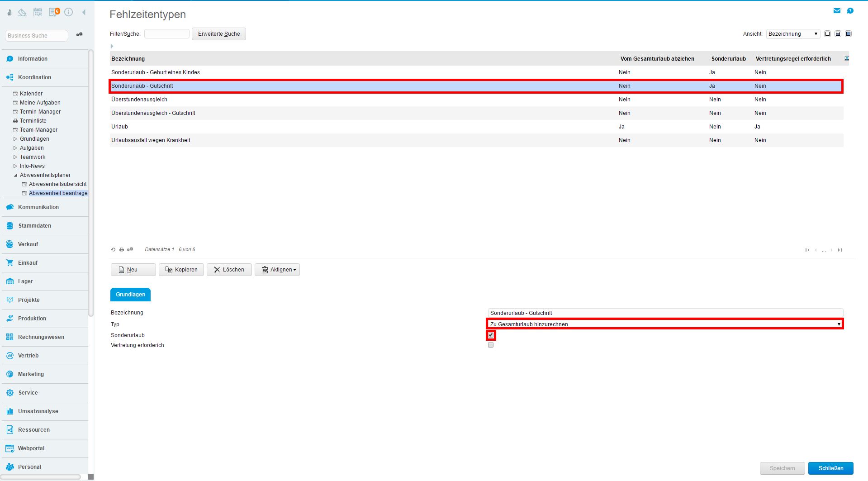Click the Kopieren button
Image resolution: width=868 pixels, height=481 pixels.
(x=181, y=270)
